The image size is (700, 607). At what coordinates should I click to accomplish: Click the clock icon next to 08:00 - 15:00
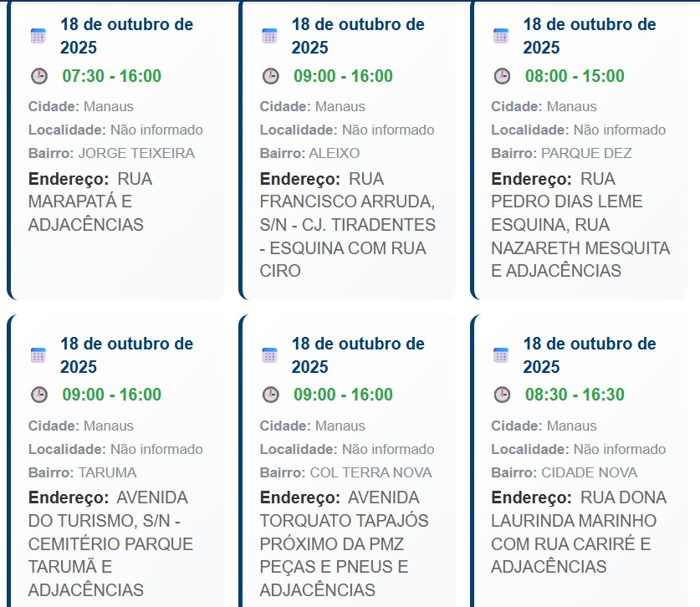503,75
